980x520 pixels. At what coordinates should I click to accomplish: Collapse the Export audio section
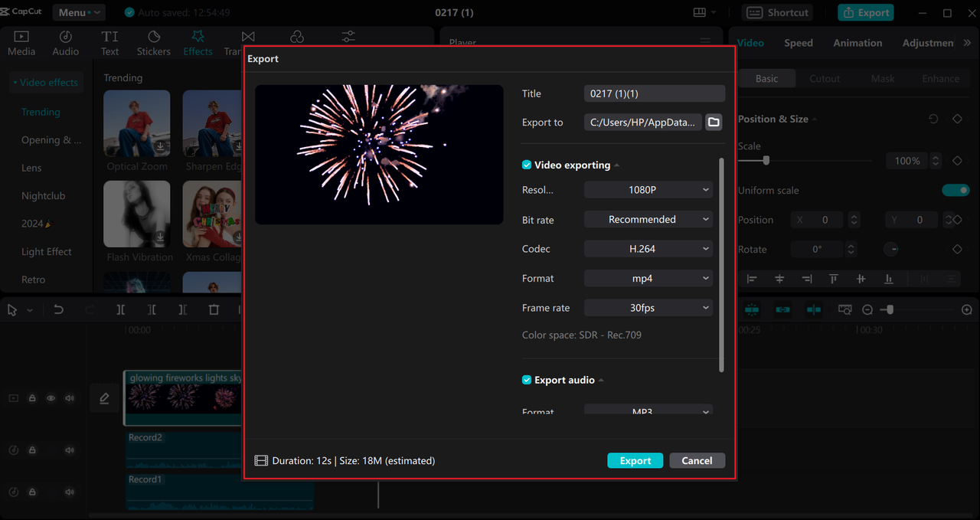(601, 381)
